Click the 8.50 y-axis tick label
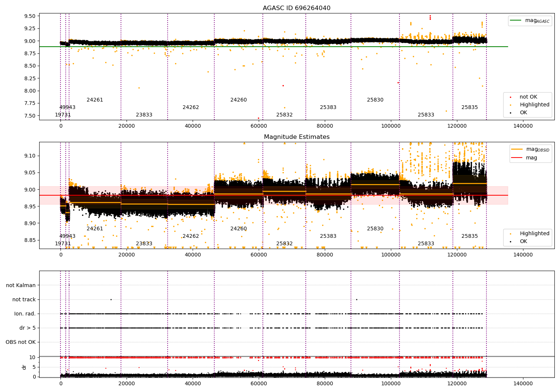 [x=30, y=66]
